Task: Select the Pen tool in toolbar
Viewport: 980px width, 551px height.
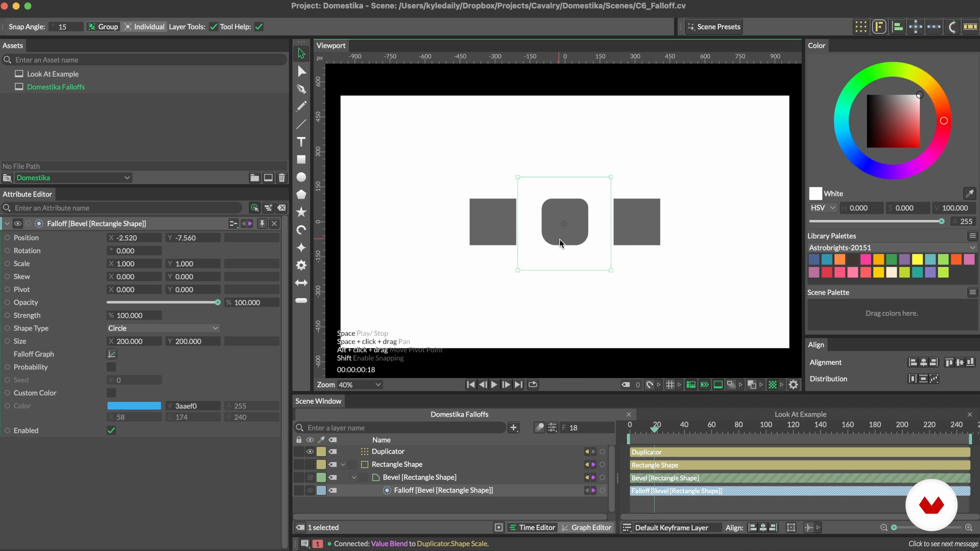Action: point(301,89)
